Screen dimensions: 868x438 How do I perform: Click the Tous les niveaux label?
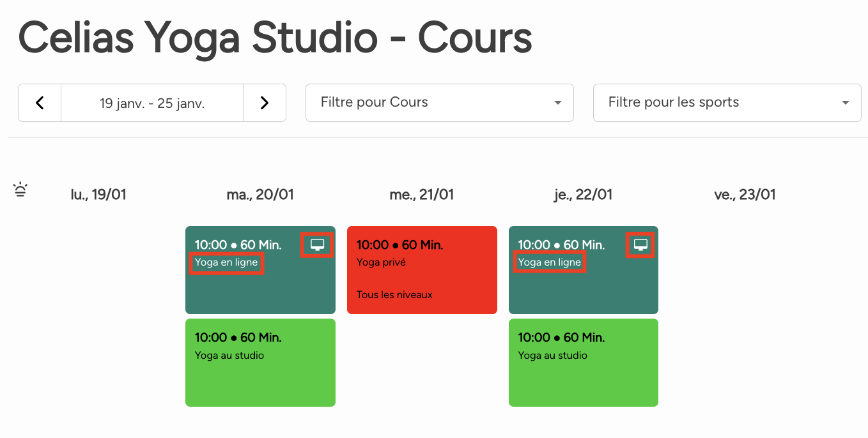pos(394,295)
